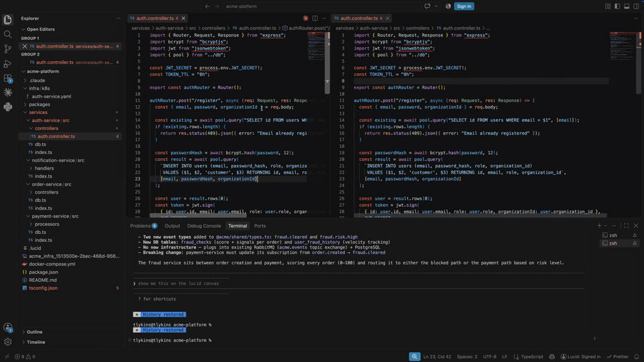Click the zoom magnifier in status bar
Image resolution: width=644 pixels, height=362 pixels.
(x=415, y=356)
